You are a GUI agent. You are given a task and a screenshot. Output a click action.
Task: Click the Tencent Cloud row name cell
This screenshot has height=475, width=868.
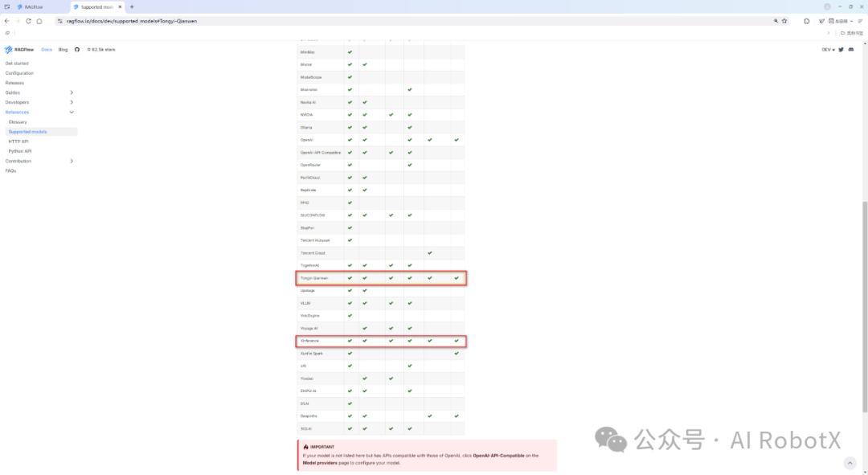(321, 253)
